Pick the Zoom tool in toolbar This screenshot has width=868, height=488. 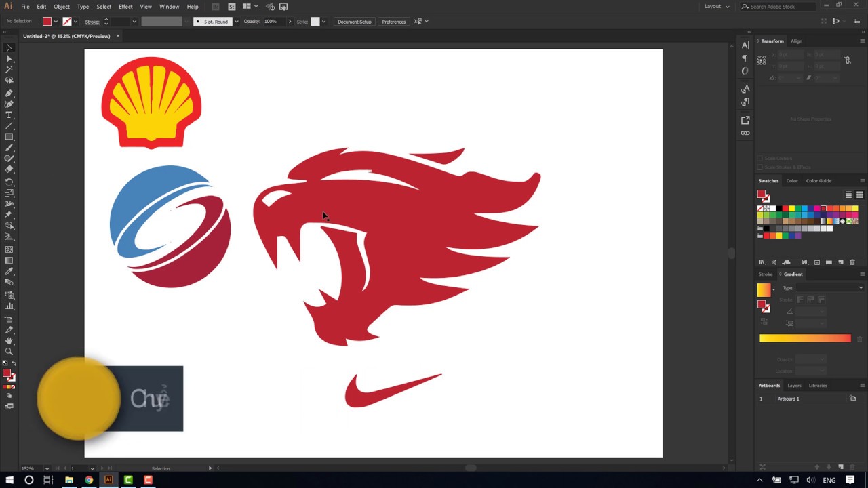tap(9, 352)
